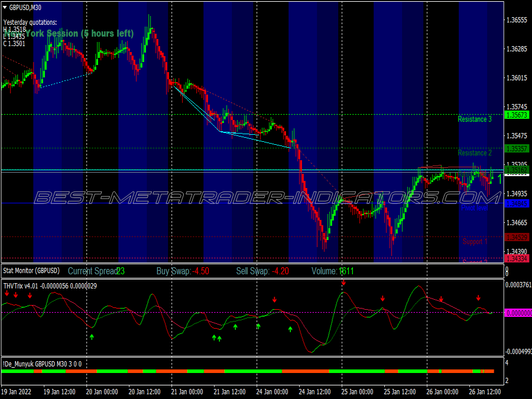This screenshot has width=532, height=399.
Task: Click red sell arrow at 25 Jan 00:00
Action: coord(343,283)
